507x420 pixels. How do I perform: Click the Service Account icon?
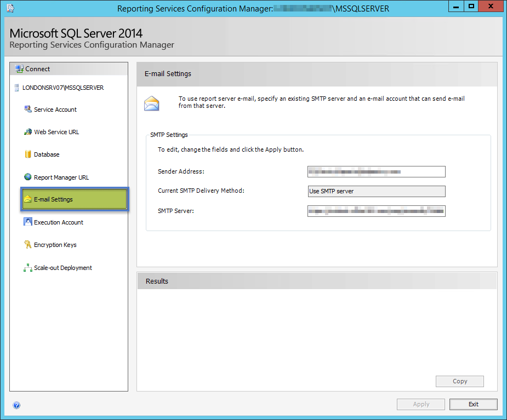point(28,109)
